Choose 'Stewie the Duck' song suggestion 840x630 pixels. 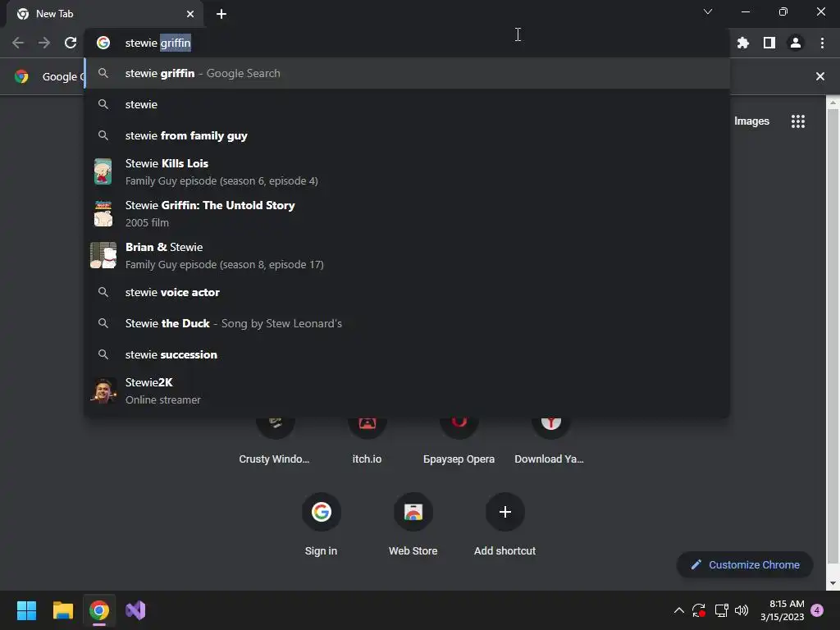point(407,323)
